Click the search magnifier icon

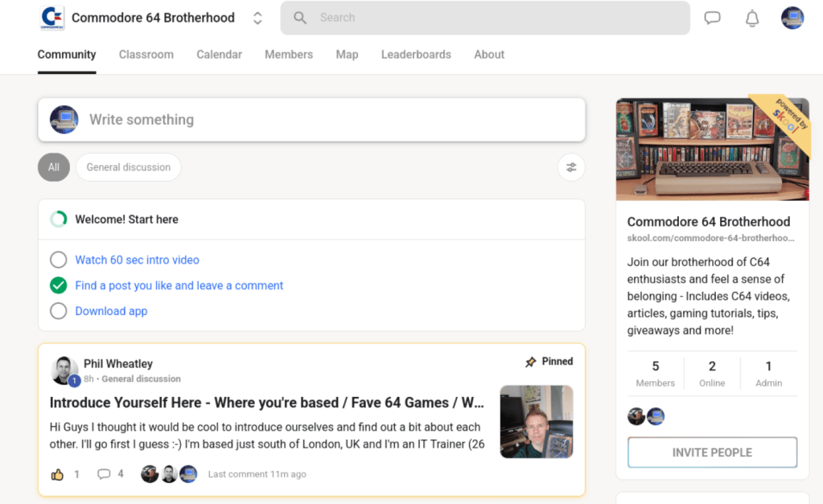tap(300, 18)
